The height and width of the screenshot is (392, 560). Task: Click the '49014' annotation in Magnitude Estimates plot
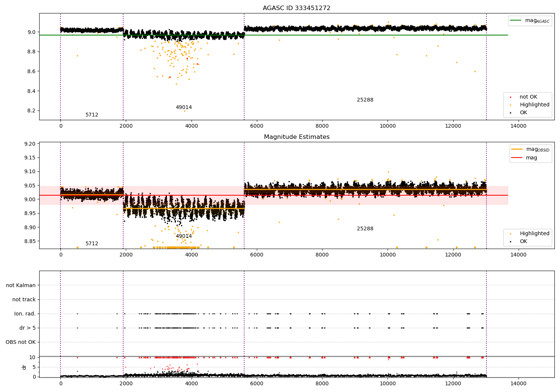click(184, 236)
